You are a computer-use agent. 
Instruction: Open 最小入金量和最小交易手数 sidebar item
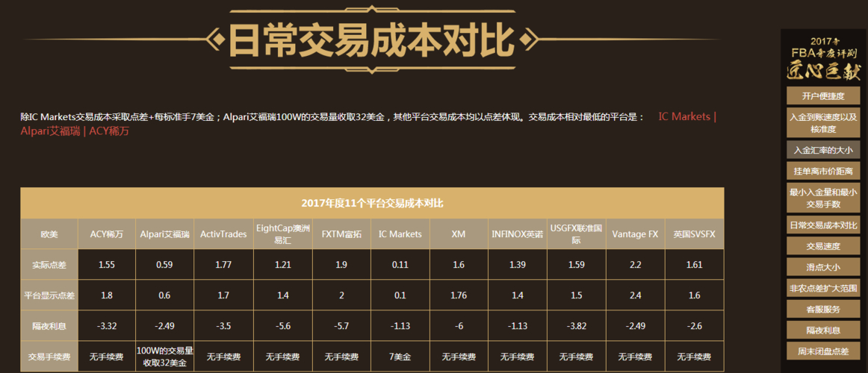coord(822,198)
